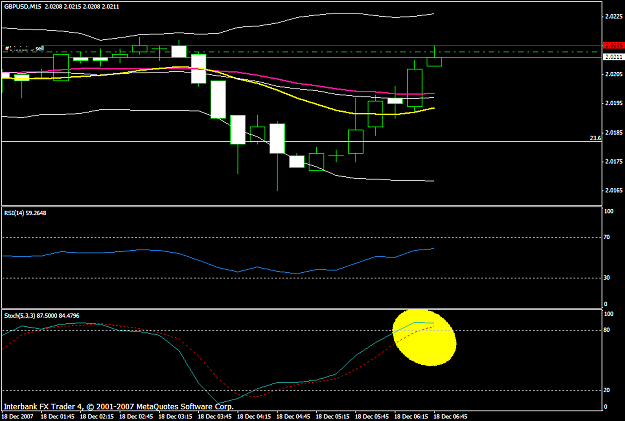Click RSI scale value 100
This screenshot has width=625, height=421.
(609, 211)
